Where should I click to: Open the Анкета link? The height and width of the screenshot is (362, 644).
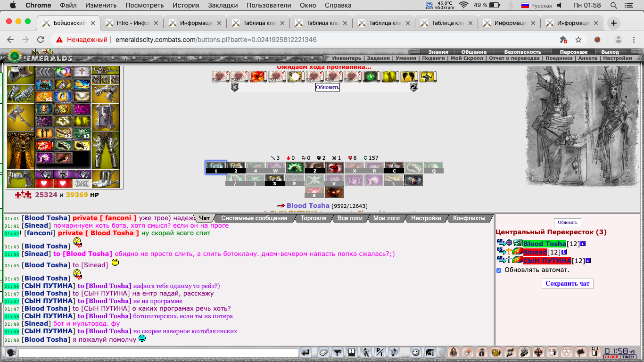[587, 58]
